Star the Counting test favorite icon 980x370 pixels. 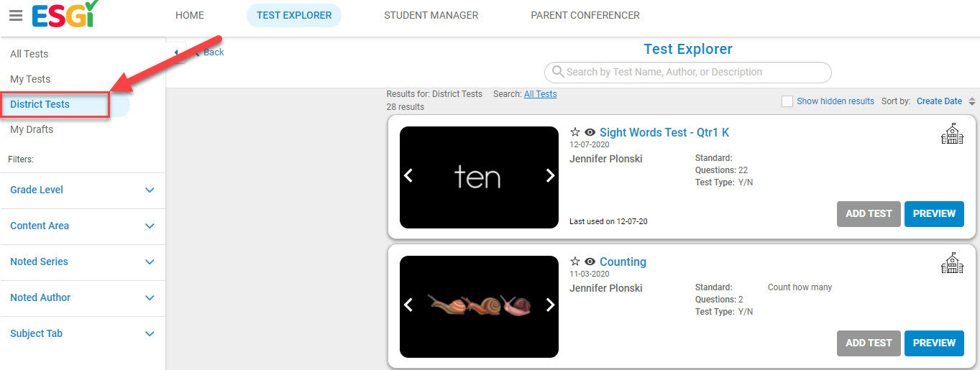575,262
